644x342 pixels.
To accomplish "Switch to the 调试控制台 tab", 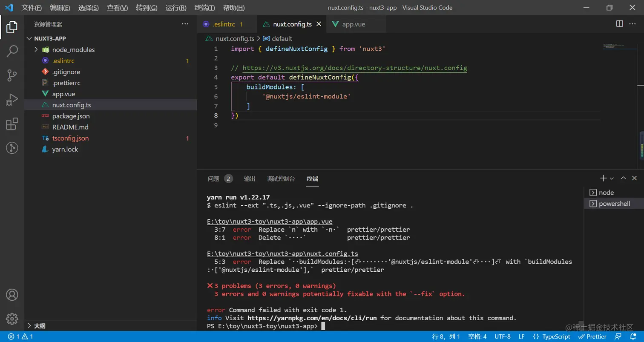I will click(281, 179).
